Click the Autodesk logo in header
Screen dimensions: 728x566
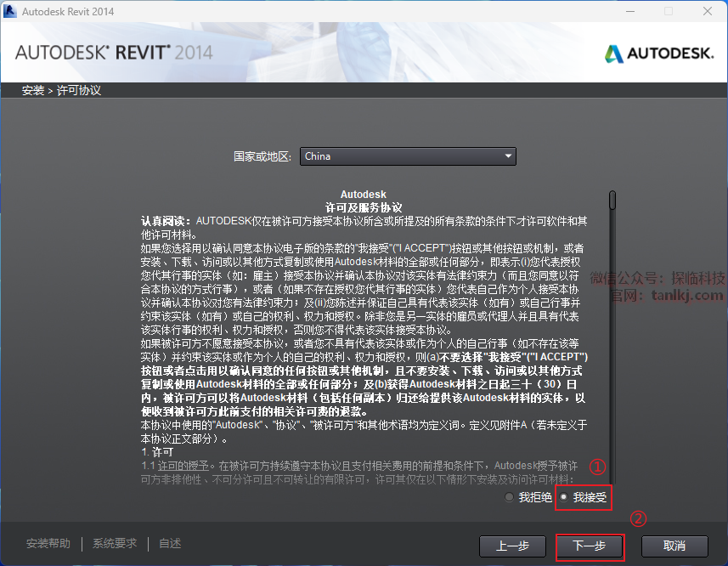click(x=659, y=54)
